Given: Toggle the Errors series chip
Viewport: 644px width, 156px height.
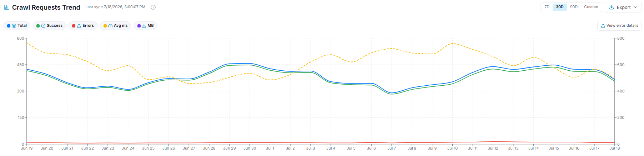Looking at the screenshot, I should [83, 26].
